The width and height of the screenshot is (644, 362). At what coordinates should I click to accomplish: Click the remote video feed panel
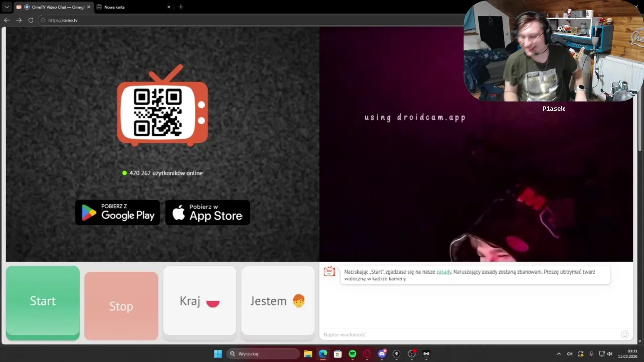pos(476,144)
